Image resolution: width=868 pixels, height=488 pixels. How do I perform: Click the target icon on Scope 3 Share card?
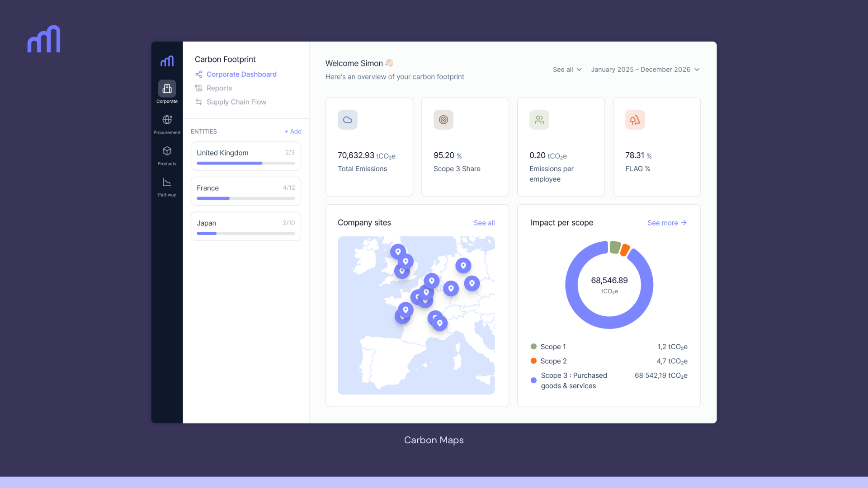443,119
